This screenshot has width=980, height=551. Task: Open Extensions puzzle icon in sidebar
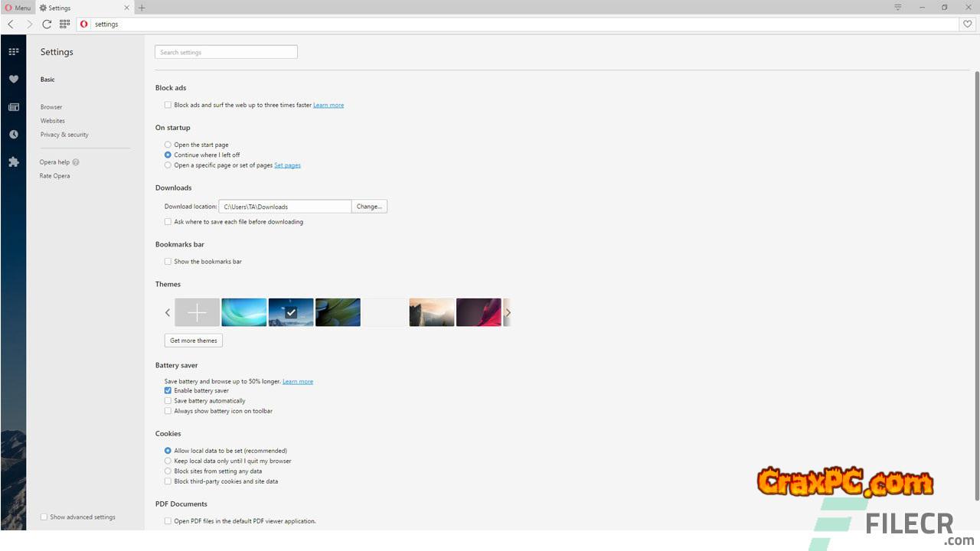[x=13, y=162]
